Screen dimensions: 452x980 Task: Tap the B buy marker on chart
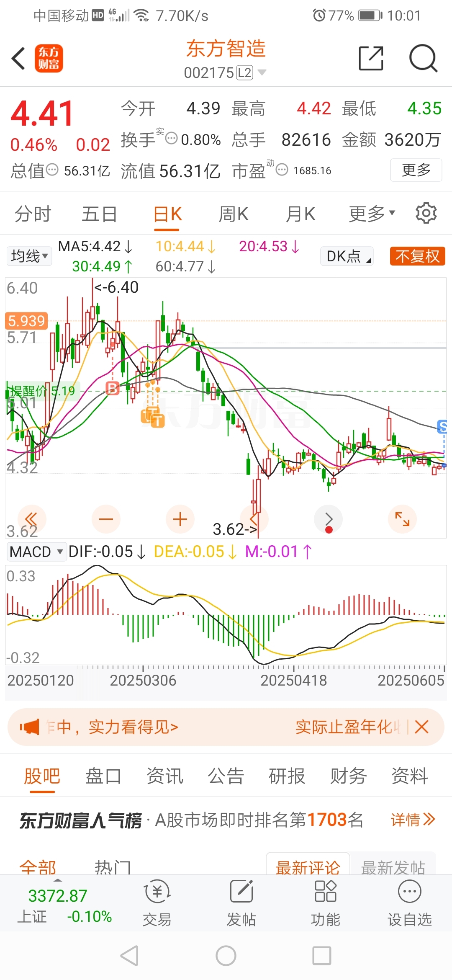coord(112,388)
